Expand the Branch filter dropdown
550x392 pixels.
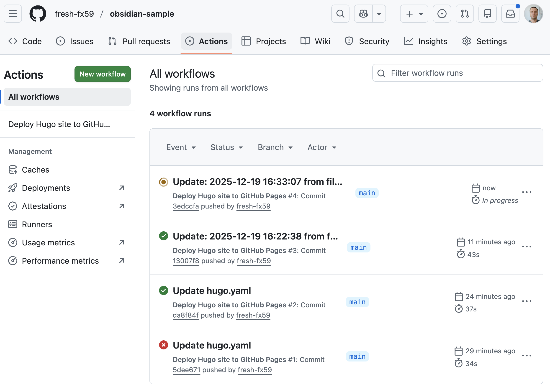(x=275, y=147)
